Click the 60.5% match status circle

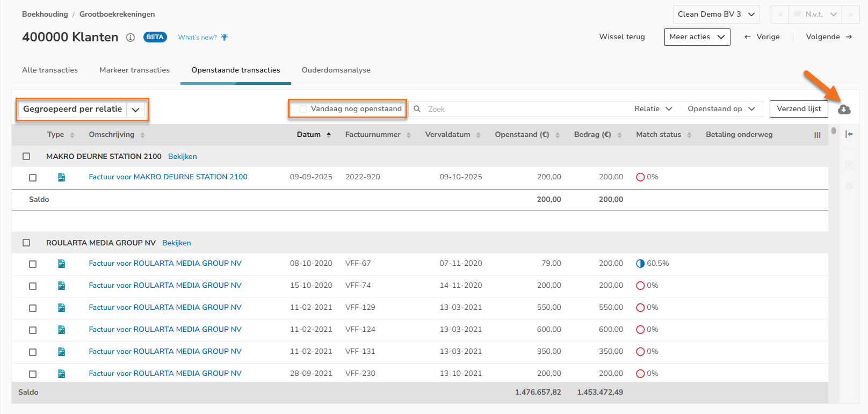(x=640, y=264)
